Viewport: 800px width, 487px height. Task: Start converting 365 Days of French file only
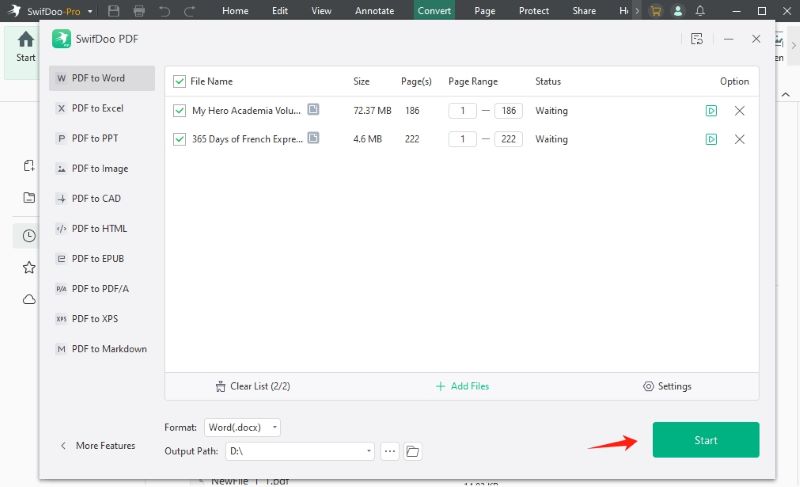pyautogui.click(x=711, y=139)
